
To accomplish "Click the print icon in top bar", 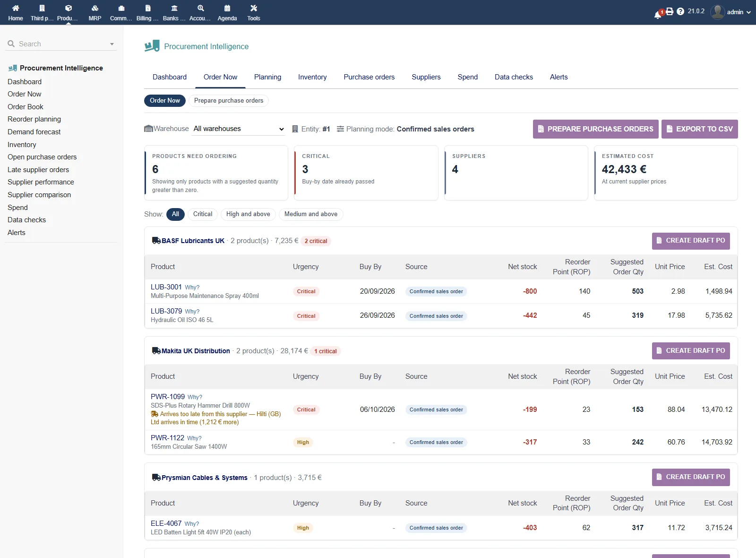I will [670, 11].
